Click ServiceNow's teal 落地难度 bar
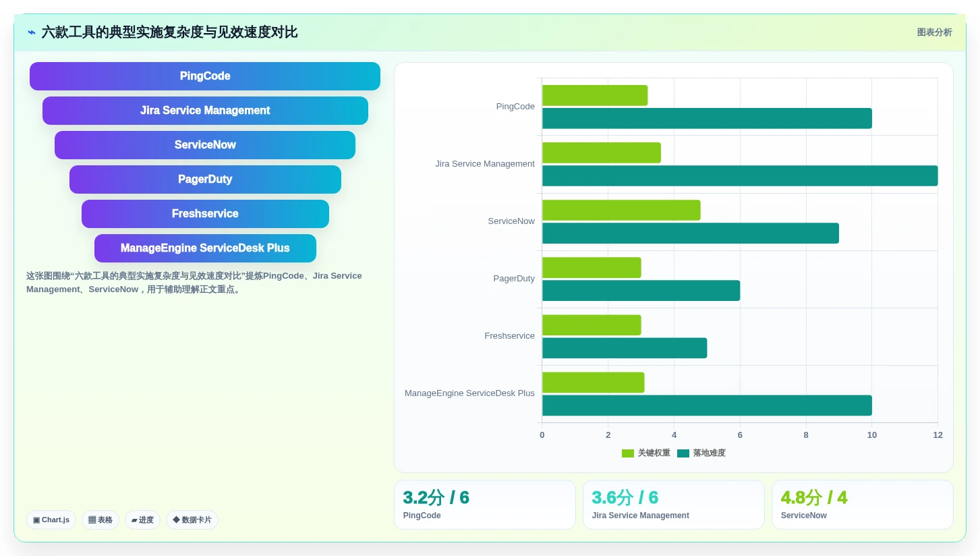The image size is (980, 556). coord(691,233)
